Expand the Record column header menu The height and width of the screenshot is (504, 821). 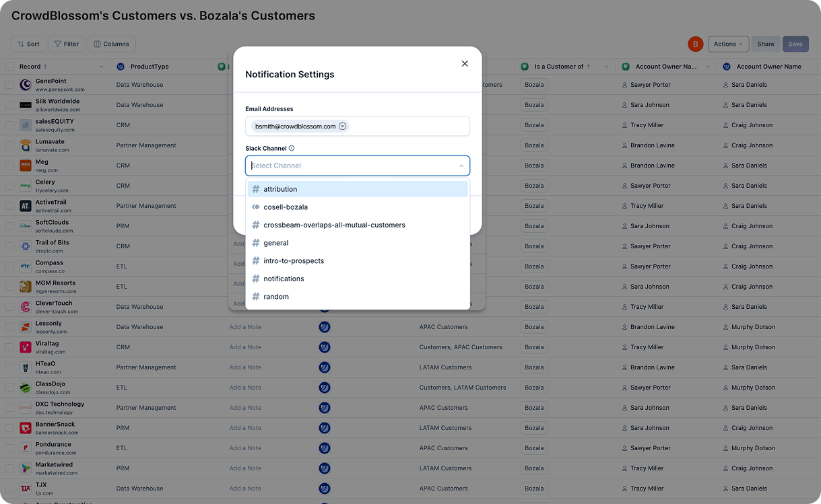pyautogui.click(x=101, y=67)
